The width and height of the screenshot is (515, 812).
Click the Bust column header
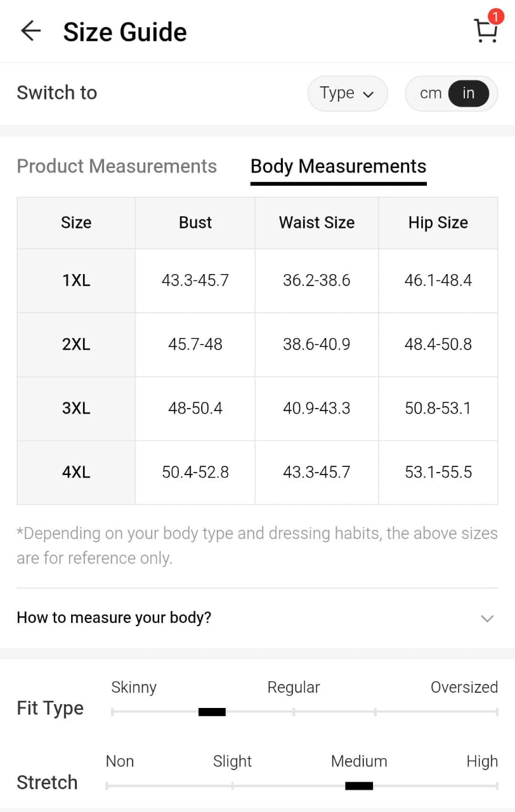pyautogui.click(x=195, y=223)
